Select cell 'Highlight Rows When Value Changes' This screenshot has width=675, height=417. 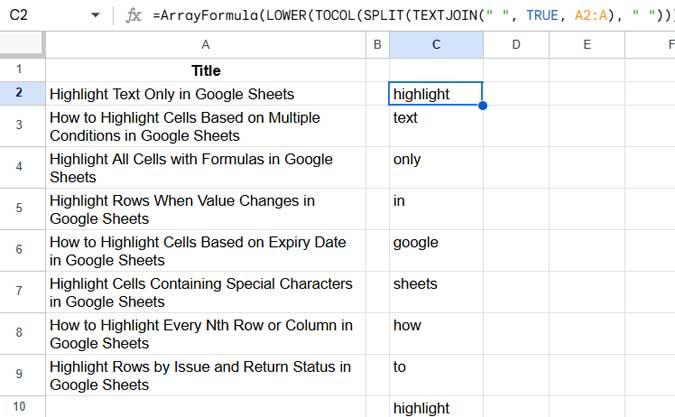pos(206,209)
